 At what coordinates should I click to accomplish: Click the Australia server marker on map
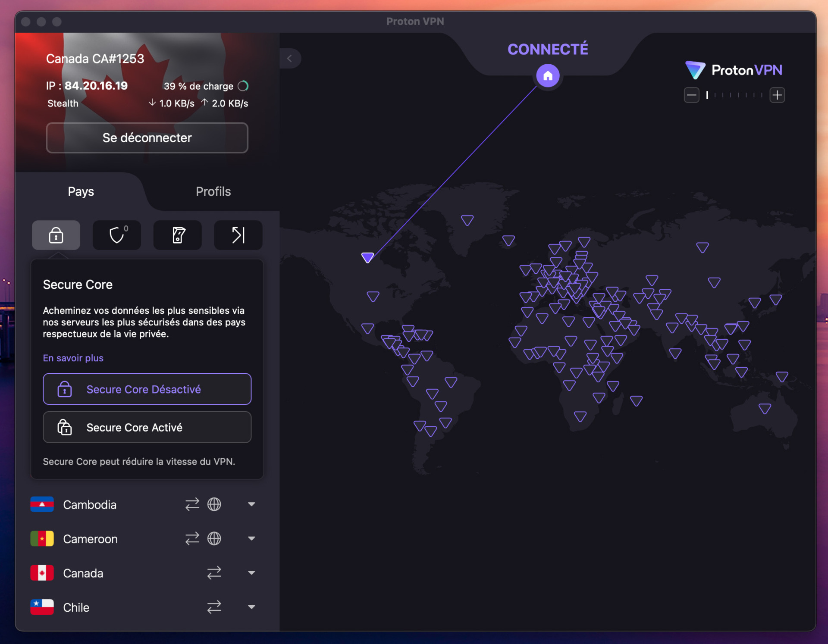pyautogui.click(x=765, y=408)
